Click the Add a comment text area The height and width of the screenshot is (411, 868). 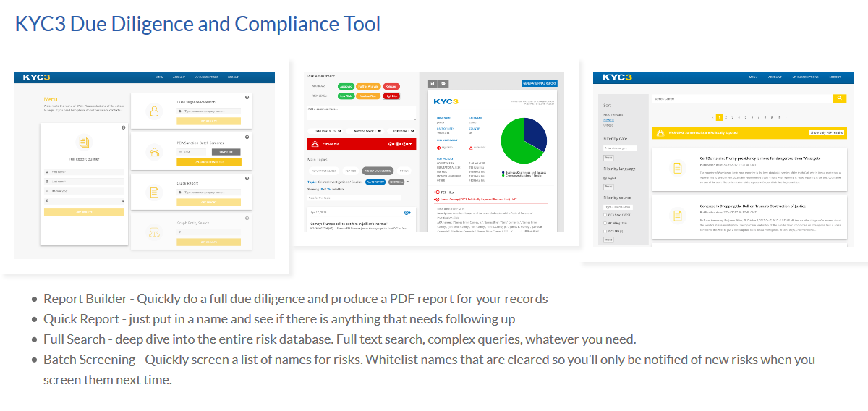[362, 113]
